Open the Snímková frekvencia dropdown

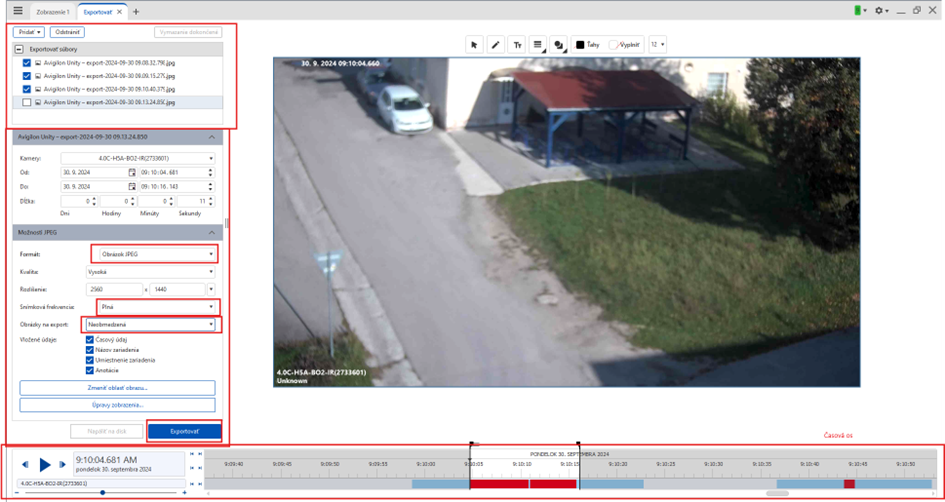tap(157, 307)
